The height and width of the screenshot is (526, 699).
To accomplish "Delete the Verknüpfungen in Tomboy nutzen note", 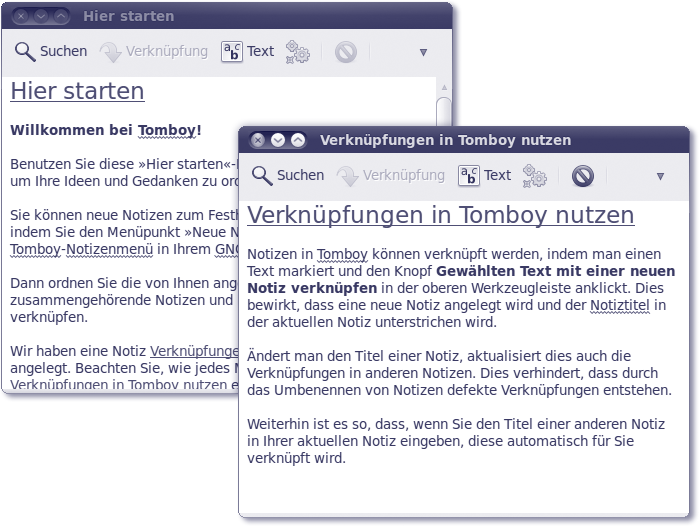I will pos(583,176).
